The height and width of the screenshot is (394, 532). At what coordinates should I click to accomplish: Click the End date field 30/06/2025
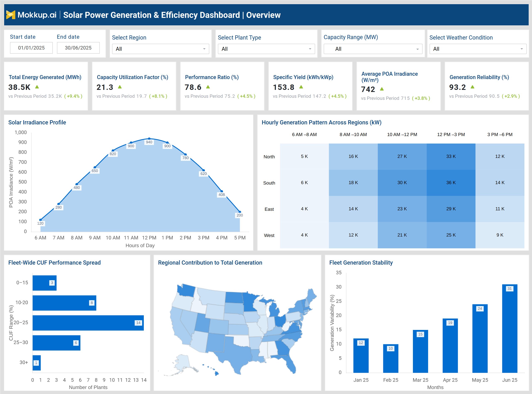(x=78, y=48)
